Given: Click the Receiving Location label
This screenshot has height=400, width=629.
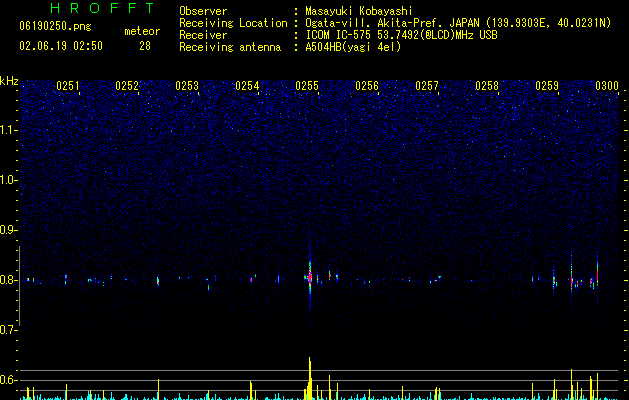Looking at the screenshot, I should 233,23.
